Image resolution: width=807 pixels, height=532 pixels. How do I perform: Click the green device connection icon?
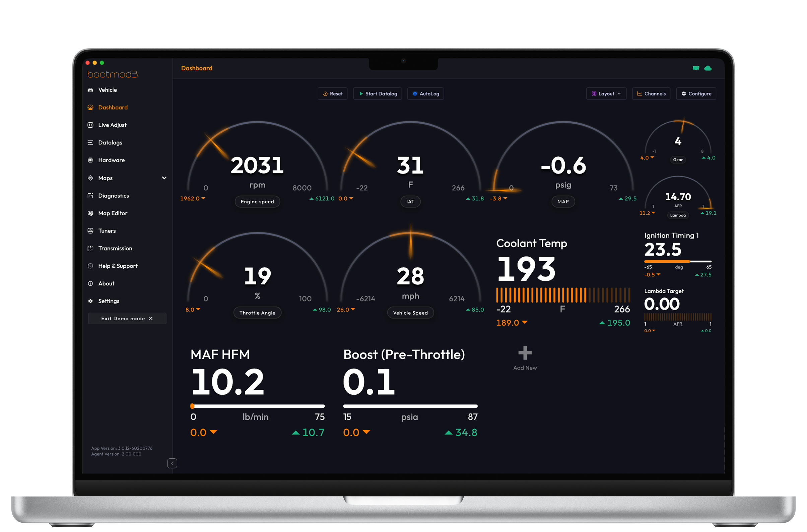pos(696,68)
